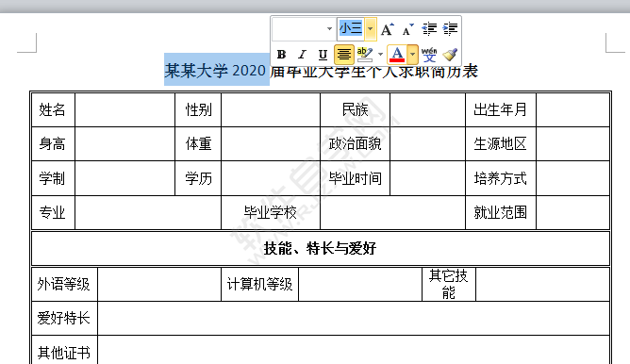Click the 毕业学校 table cell
Screen dimensions: 630x364
pyautogui.click(x=271, y=212)
